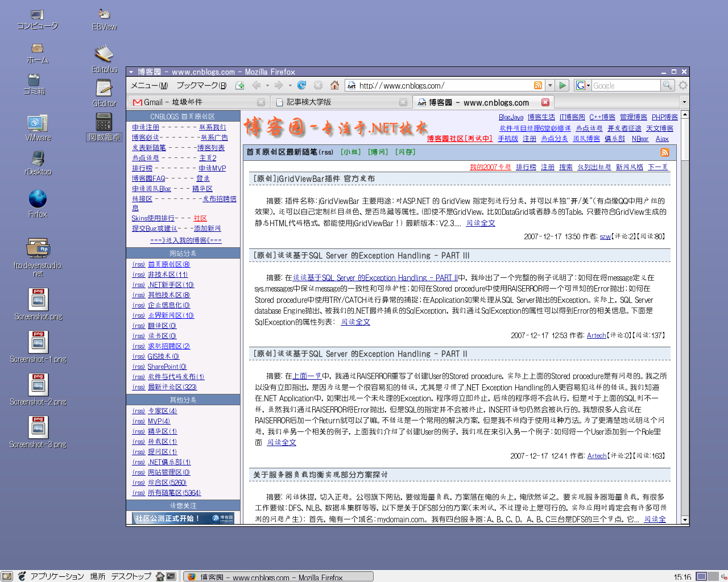The height and width of the screenshot is (582, 728).
Task: Open the jGridViewBar post title
Action: [314, 178]
